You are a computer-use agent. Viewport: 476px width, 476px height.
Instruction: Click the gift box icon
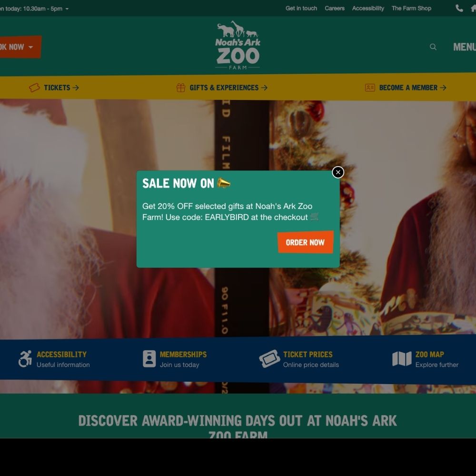[180, 88]
